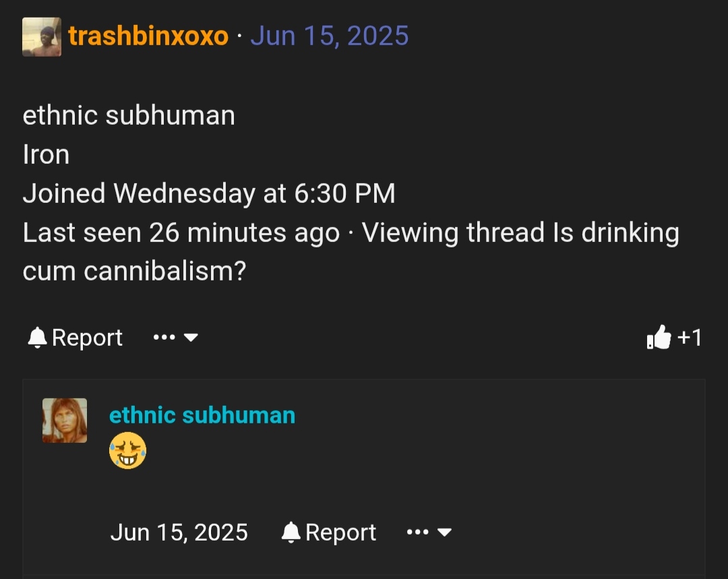Report the reply via its Report text
The height and width of the screenshot is (579, 728).
click(x=340, y=532)
